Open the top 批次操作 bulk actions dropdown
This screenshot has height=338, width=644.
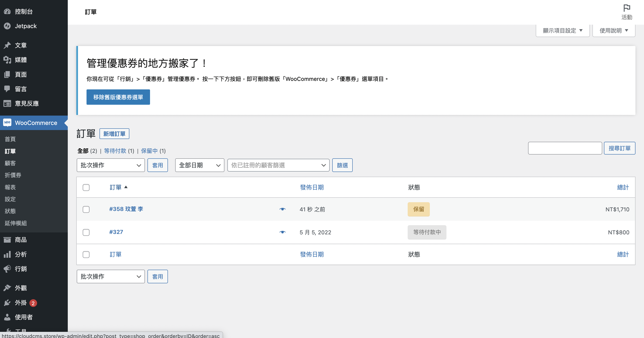(111, 165)
